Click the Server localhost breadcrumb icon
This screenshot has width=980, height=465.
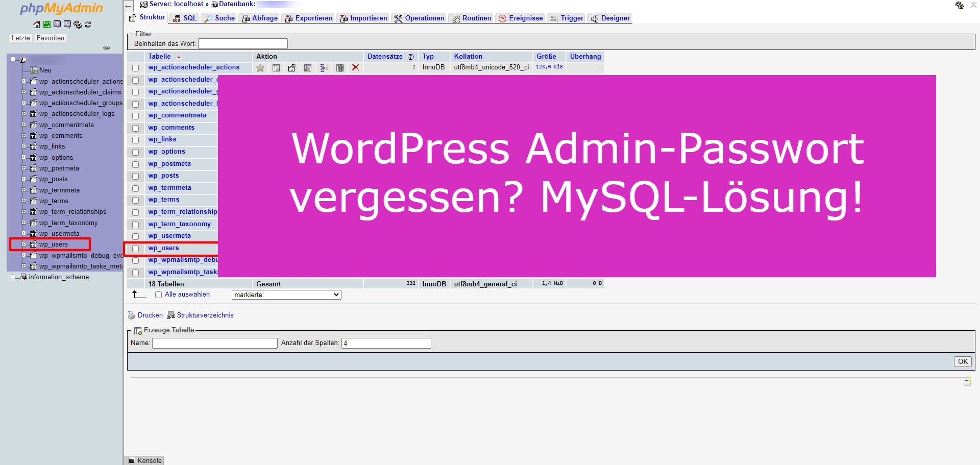coord(144,5)
